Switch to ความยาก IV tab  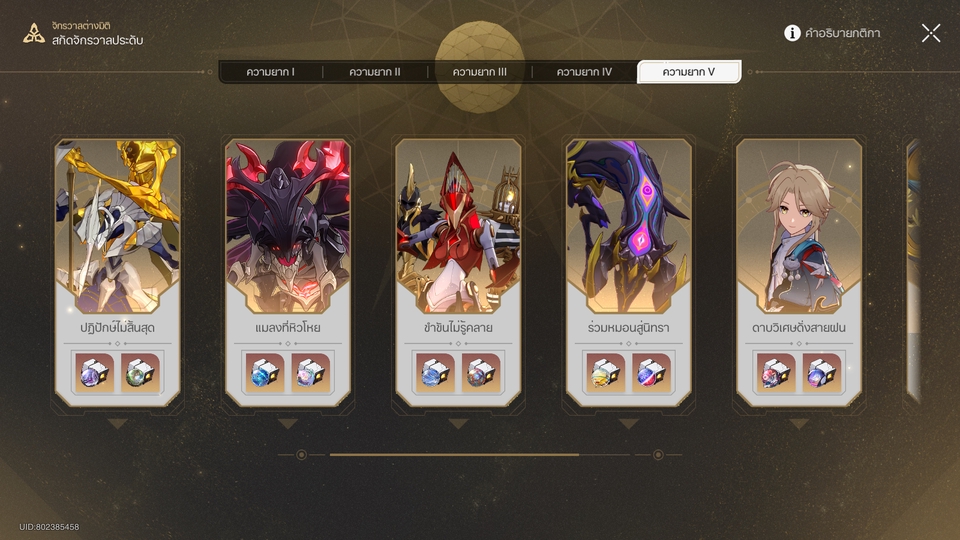[x=584, y=72]
